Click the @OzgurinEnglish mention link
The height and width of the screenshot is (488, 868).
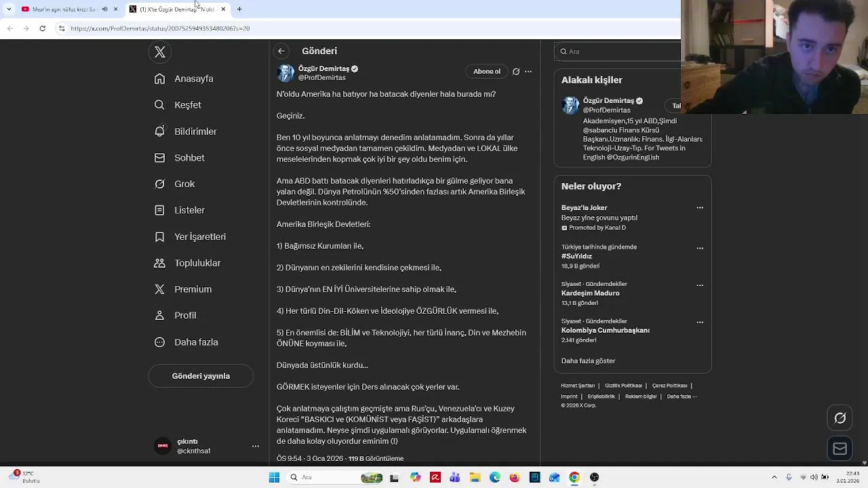(x=633, y=157)
